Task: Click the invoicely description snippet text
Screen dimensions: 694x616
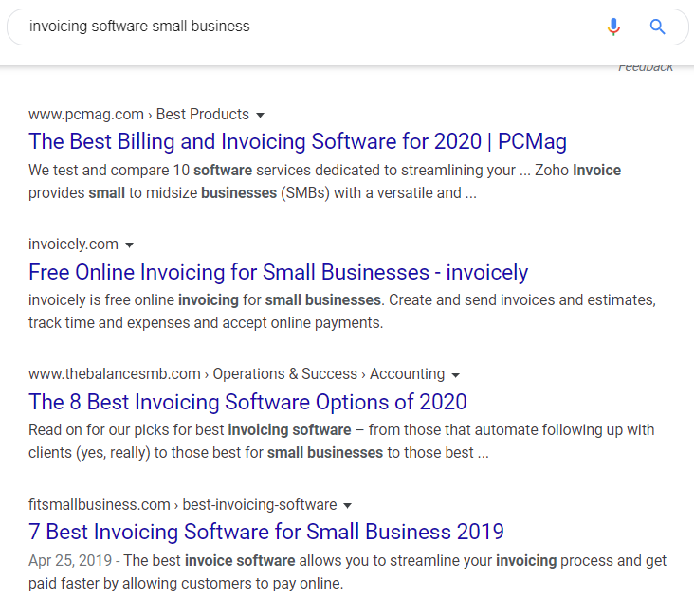Action: click(341, 311)
